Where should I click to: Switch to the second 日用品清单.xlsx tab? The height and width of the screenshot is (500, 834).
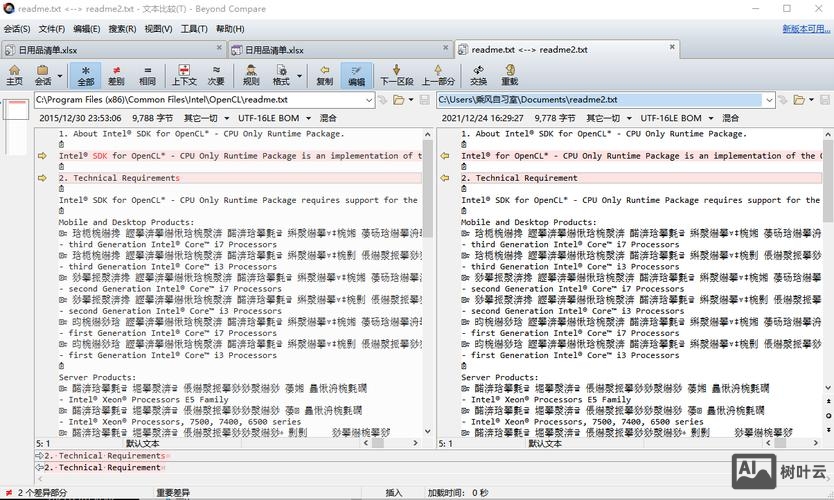coord(340,50)
